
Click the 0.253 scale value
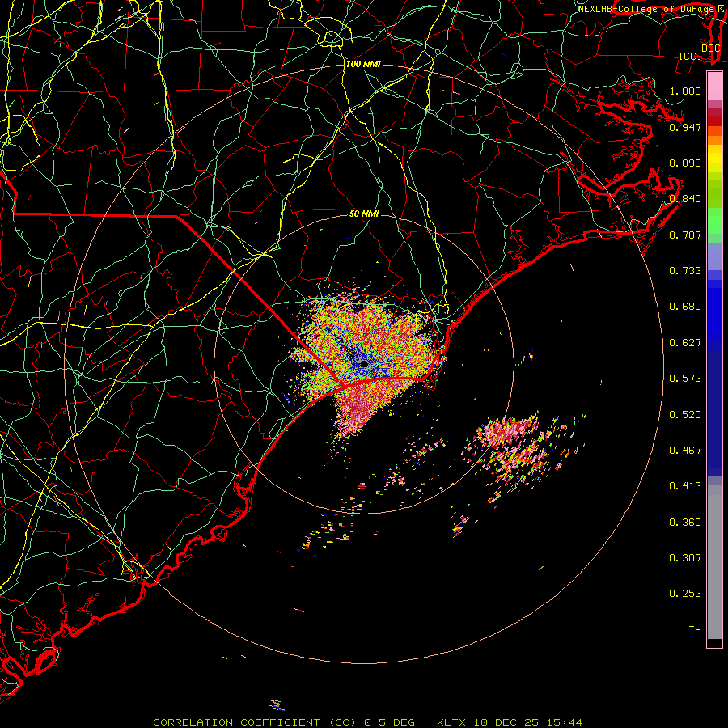685,594
